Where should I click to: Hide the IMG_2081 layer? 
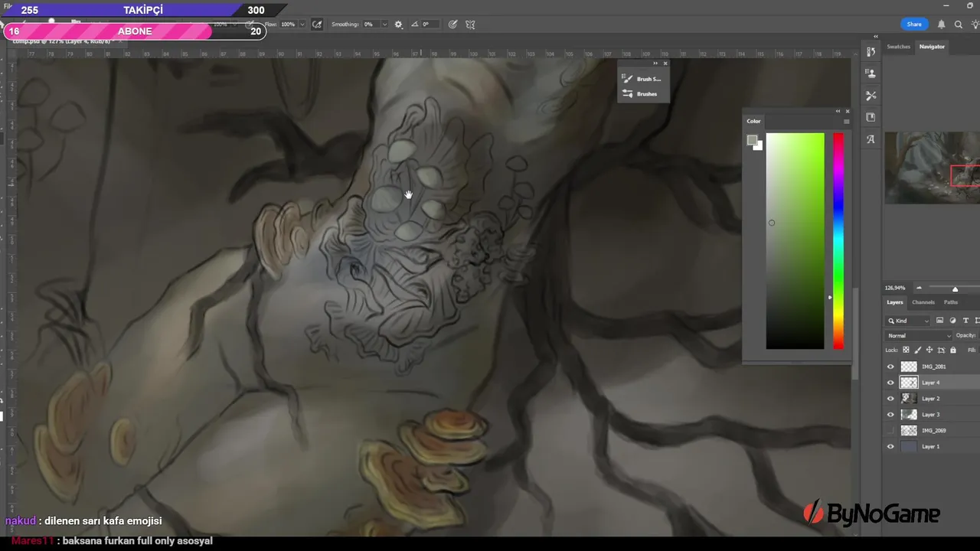pyautogui.click(x=890, y=367)
